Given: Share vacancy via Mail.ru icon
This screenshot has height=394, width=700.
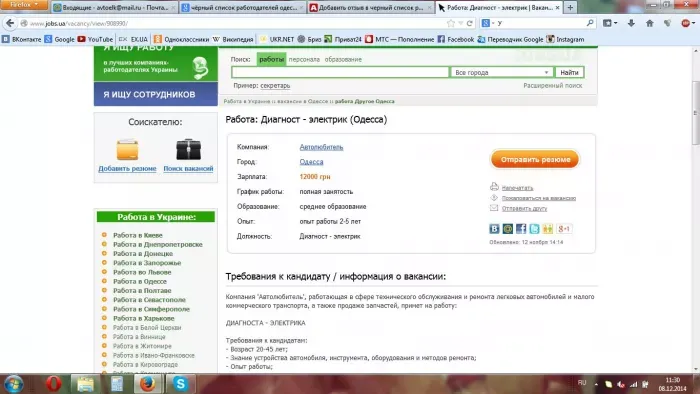Looking at the screenshot, I should click(x=508, y=229).
